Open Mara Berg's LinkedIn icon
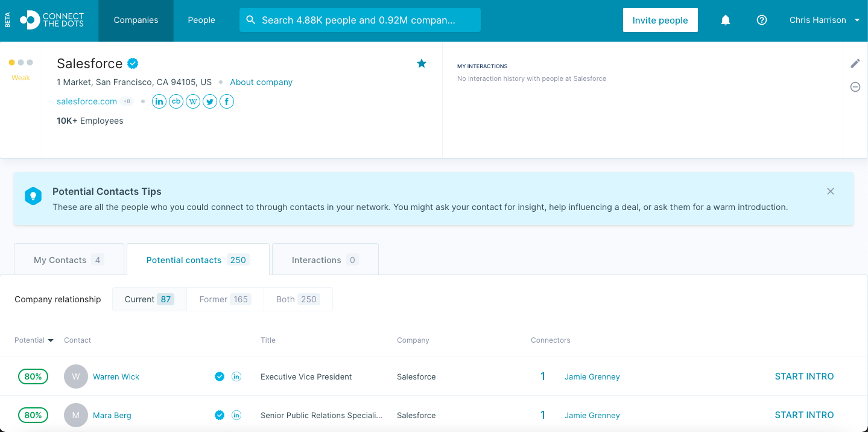This screenshot has height=432, width=868. coord(236,415)
